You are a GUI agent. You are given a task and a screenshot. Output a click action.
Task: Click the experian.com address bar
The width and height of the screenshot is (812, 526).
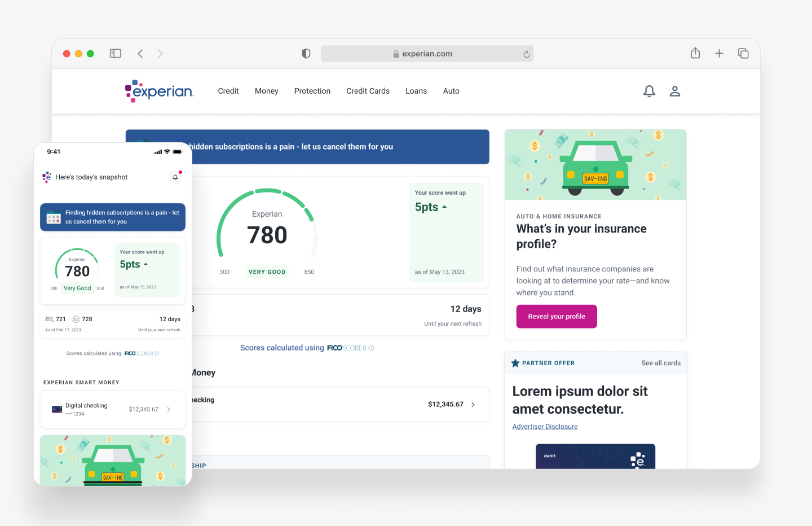(x=427, y=53)
